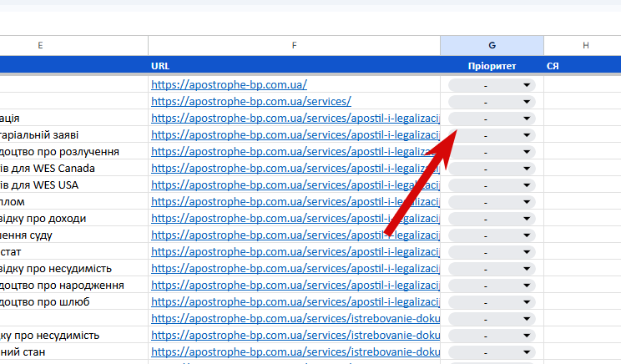The image size is (621, 364).
Task: Open priority dropdown in 'доцтво про шлюб' row
Action: click(x=492, y=302)
